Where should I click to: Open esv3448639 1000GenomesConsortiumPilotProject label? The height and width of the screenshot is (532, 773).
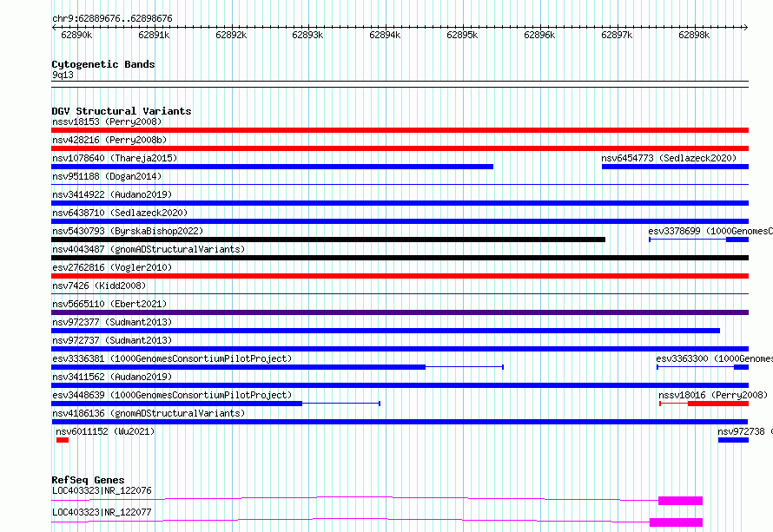[x=172, y=395]
